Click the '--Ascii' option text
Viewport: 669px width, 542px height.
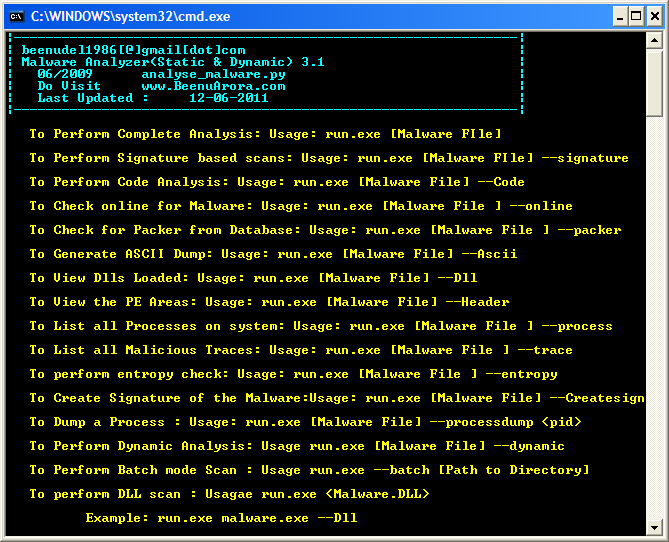click(x=489, y=254)
